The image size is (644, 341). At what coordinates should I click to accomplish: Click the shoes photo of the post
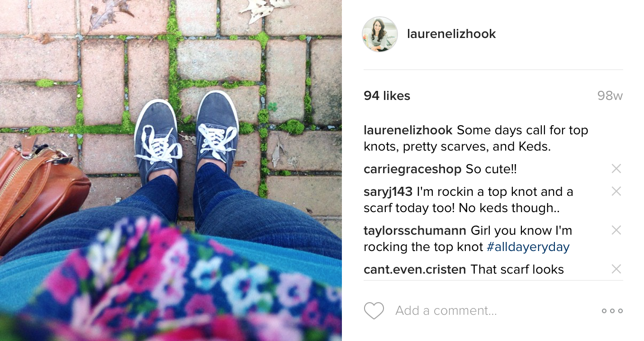click(170, 170)
